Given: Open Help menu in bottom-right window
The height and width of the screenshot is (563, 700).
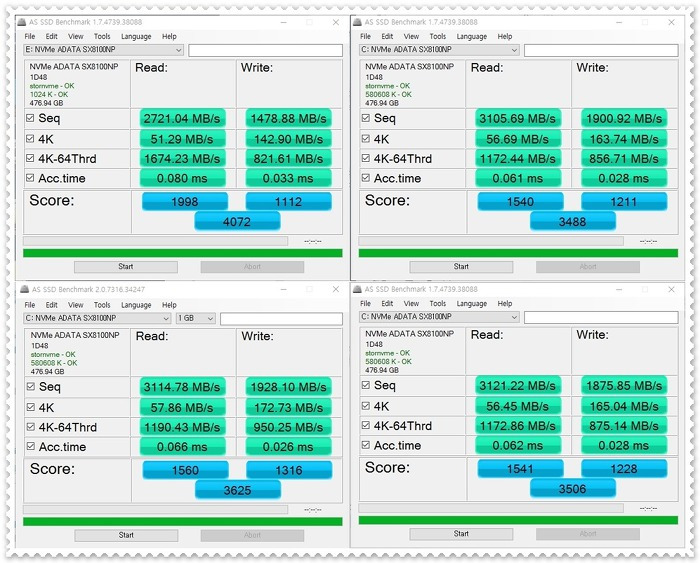Looking at the screenshot, I should [504, 304].
